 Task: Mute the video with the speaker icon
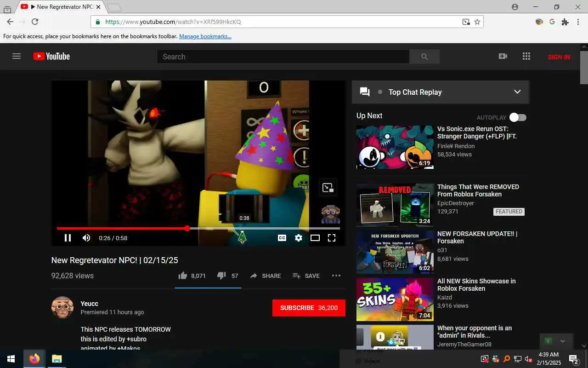[x=86, y=238]
